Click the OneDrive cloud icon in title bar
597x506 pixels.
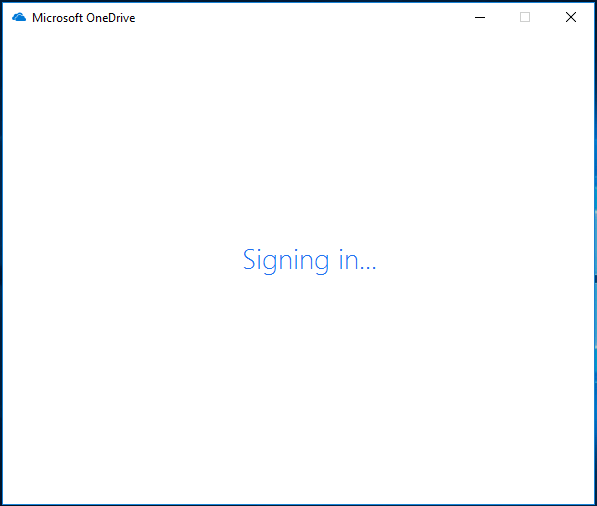click(x=19, y=17)
